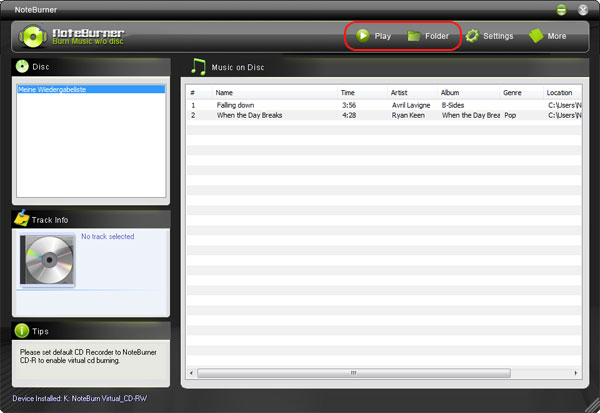Click the Disc panel CD icon
The width and height of the screenshot is (600, 413).
[22, 66]
